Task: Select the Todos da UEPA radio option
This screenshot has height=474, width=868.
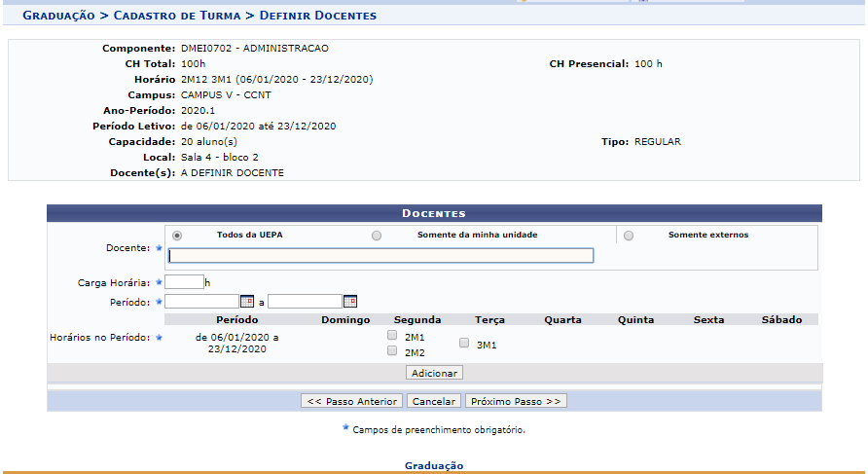Action: click(177, 236)
